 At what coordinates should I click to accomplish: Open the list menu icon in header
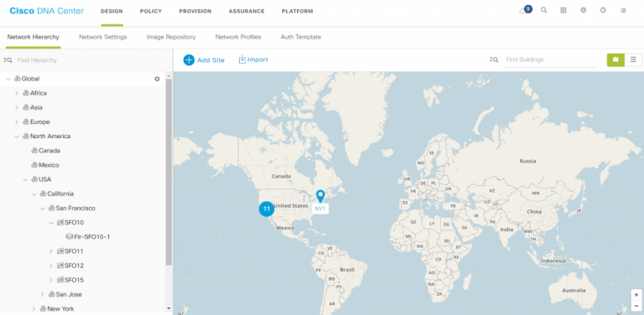tap(623, 11)
